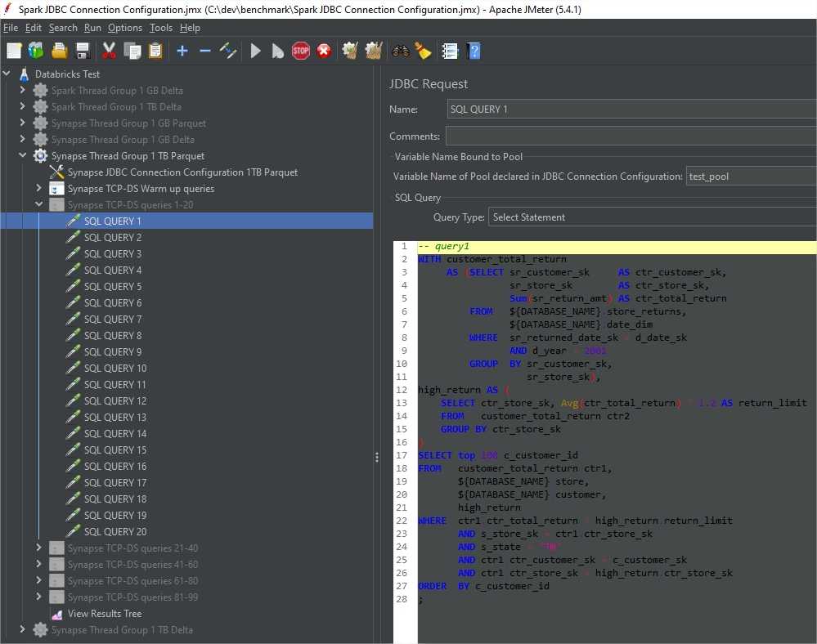Click the New test plan icon
Screen dimensions: 817x644
pyautogui.click(x=14, y=51)
